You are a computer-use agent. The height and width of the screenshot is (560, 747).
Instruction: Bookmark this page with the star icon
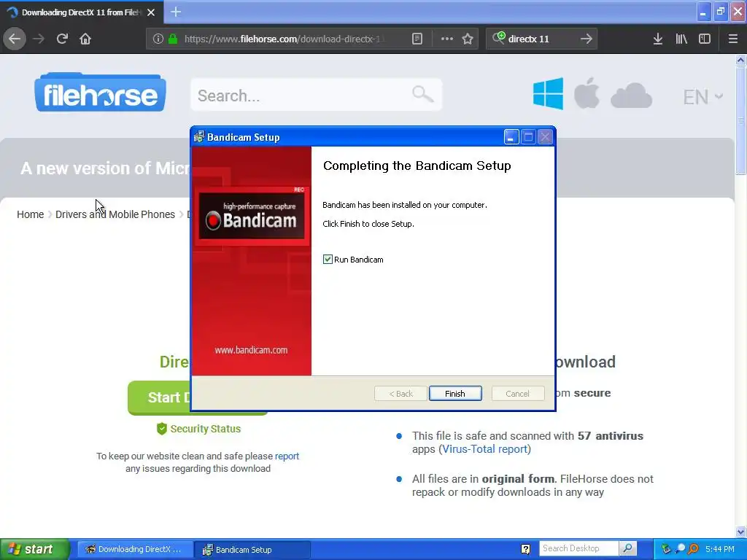coord(468,39)
